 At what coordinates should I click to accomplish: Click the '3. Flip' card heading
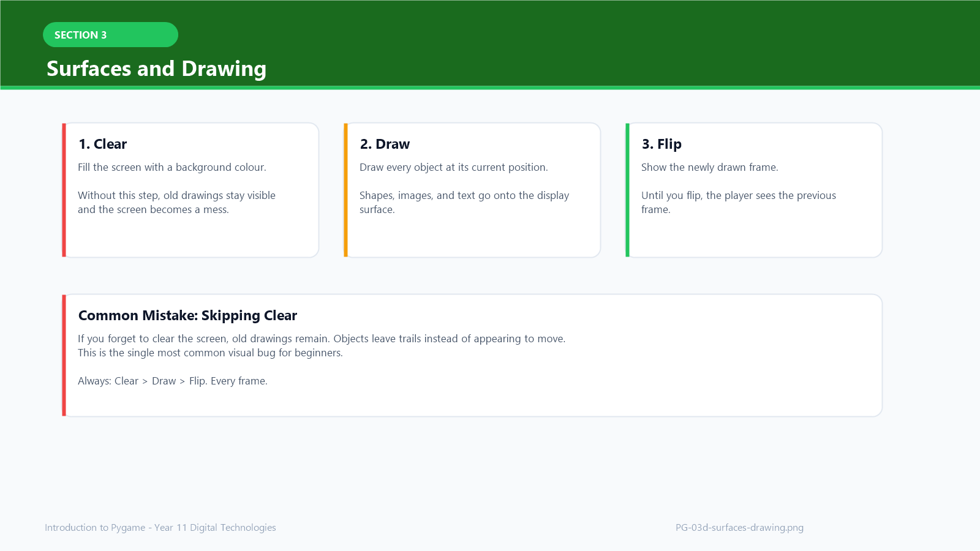pyautogui.click(x=661, y=144)
